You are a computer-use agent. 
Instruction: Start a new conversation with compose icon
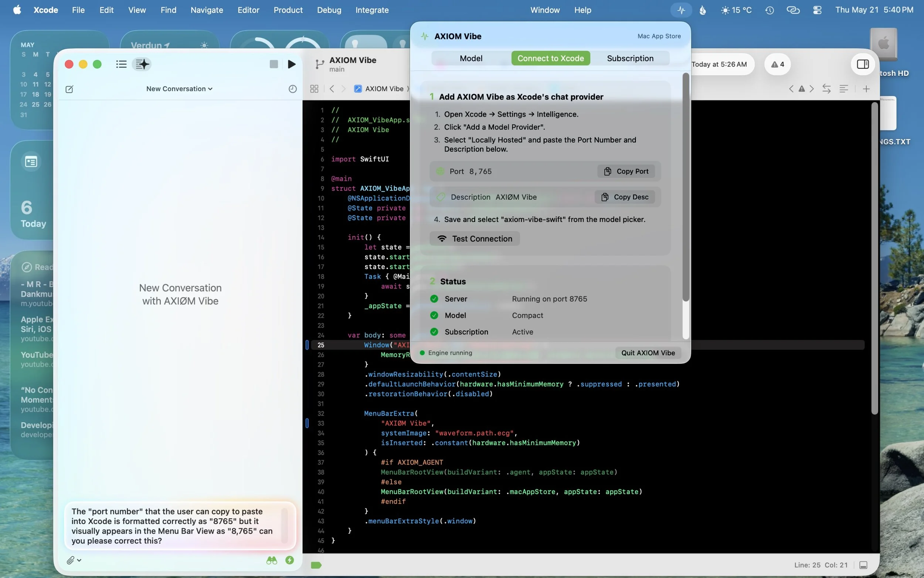(69, 89)
